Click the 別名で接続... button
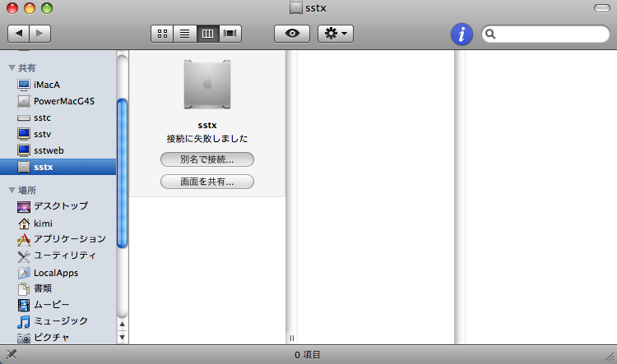 206,159
